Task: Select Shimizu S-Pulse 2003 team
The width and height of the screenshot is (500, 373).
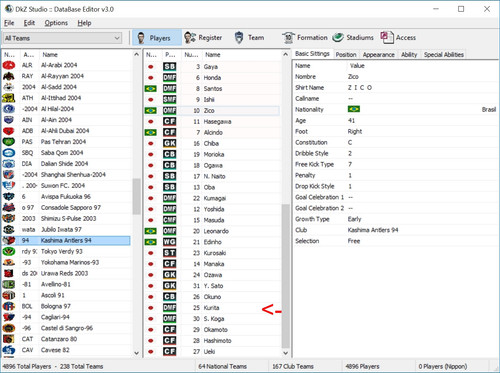Action: pyautogui.click(x=68, y=218)
